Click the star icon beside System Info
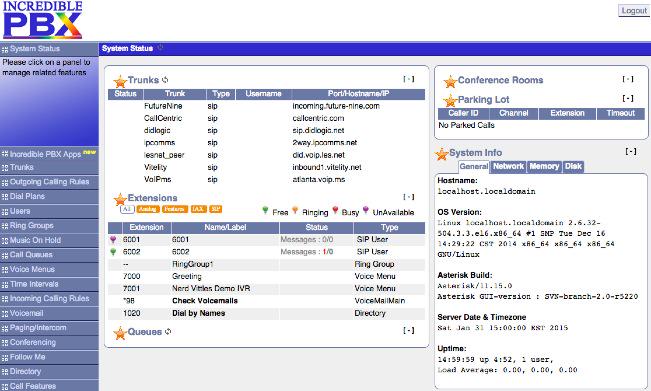 (x=441, y=154)
